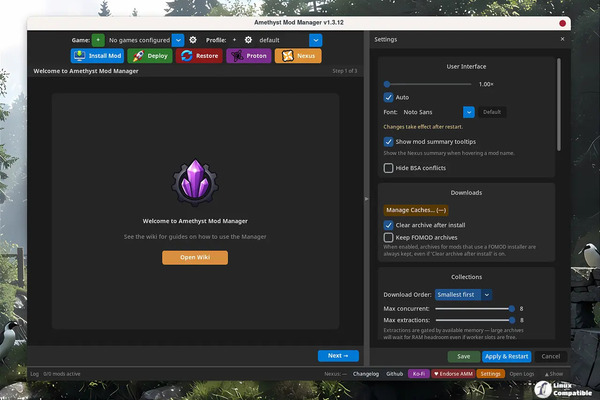Viewport: 600px width, 400px height.
Task: Click the 'Nexus: —' status text
Action: (335, 374)
